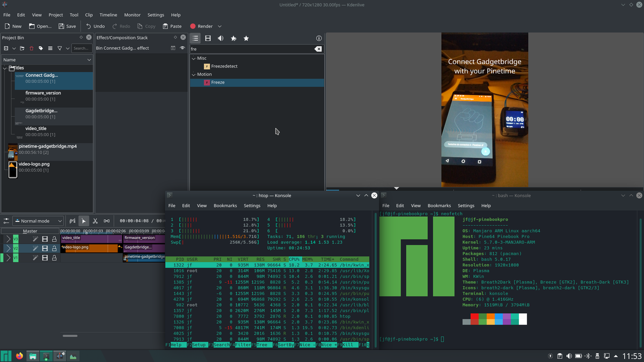Open the Kdenlive Monitor menu
Screen dimensions: 644x362
click(x=133, y=15)
